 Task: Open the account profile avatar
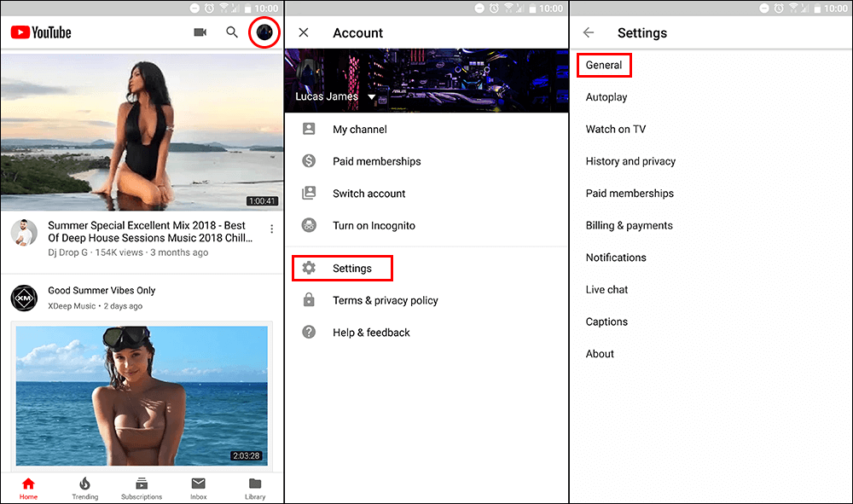(x=264, y=32)
